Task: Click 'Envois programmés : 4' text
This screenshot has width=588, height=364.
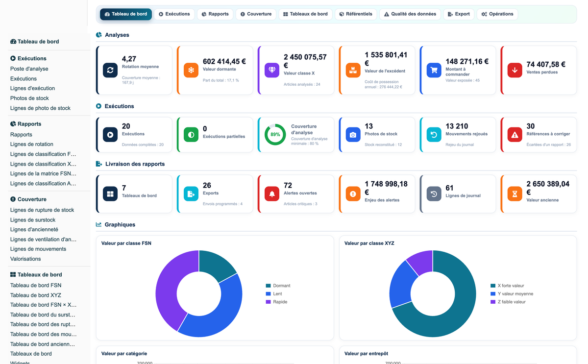Action: (222, 204)
